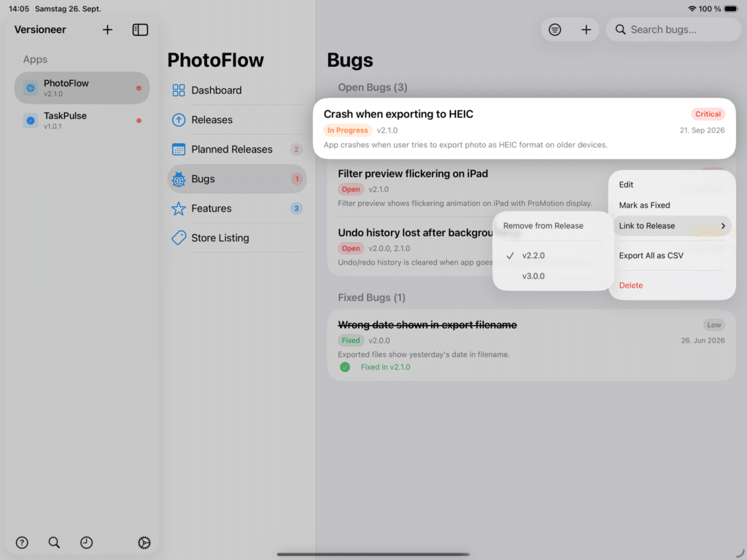Click the red dot next to TaskPulse
The width and height of the screenshot is (747, 560).
(139, 120)
